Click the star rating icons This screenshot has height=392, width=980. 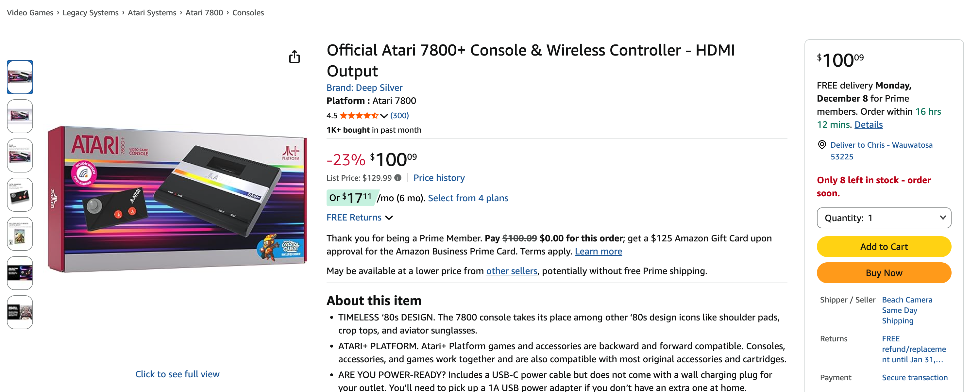pyautogui.click(x=358, y=116)
